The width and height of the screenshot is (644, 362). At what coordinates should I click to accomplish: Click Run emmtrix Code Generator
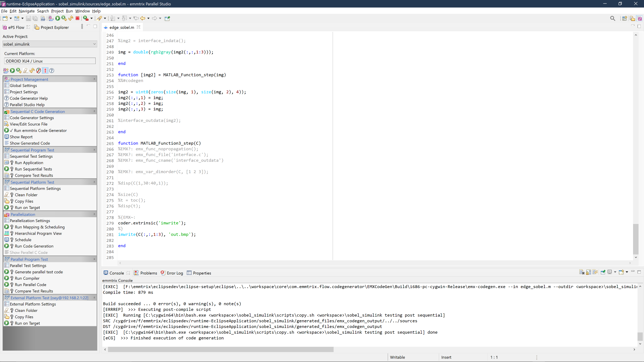[x=40, y=130]
